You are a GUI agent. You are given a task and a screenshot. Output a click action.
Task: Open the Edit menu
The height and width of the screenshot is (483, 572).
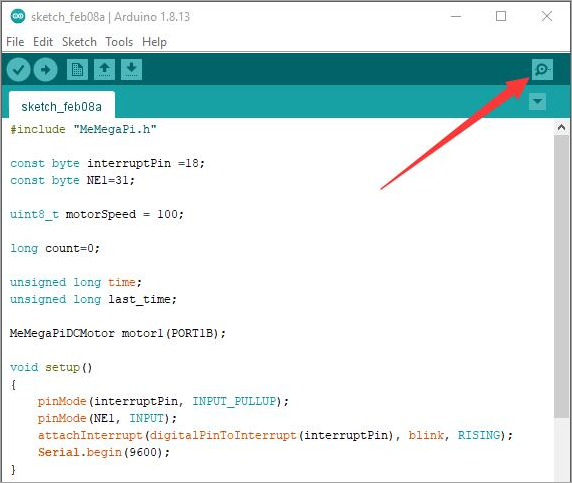[43, 42]
